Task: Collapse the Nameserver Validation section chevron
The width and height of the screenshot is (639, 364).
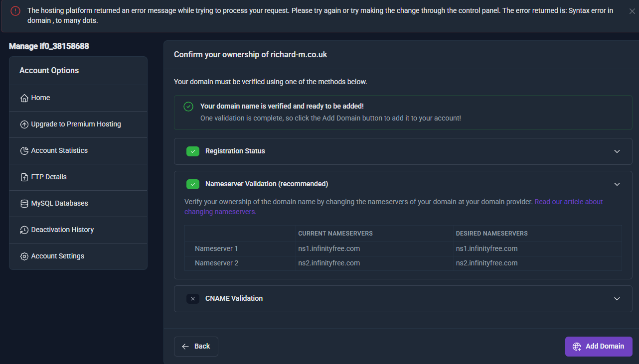Action: 617,184
